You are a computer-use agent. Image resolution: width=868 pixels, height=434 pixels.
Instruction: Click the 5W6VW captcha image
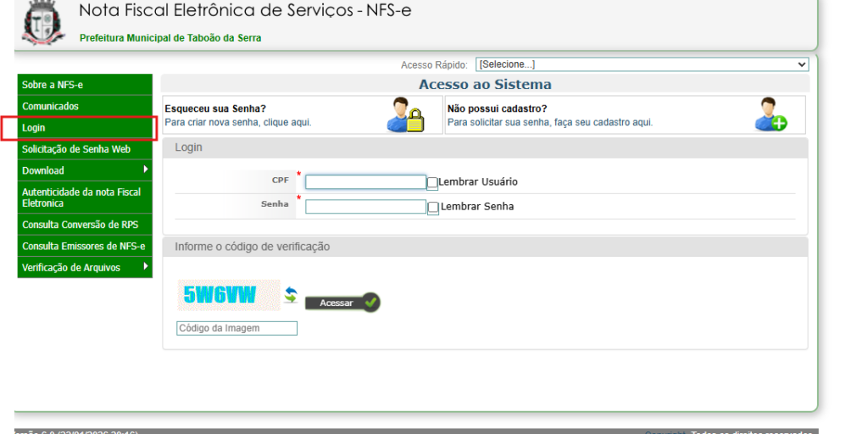tap(229, 295)
